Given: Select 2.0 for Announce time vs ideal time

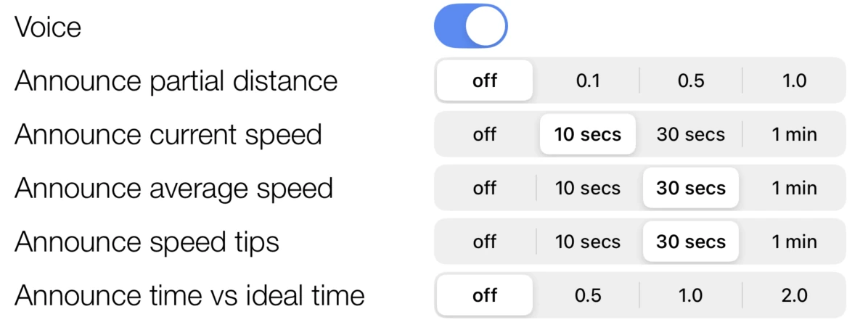Looking at the screenshot, I should pyautogui.click(x=794, y=295).
